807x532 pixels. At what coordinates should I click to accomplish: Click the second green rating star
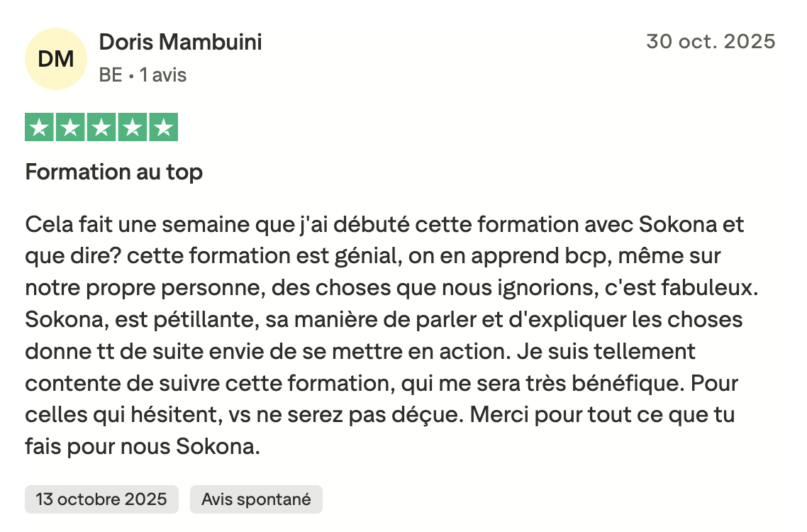click(x=71, y=128)
